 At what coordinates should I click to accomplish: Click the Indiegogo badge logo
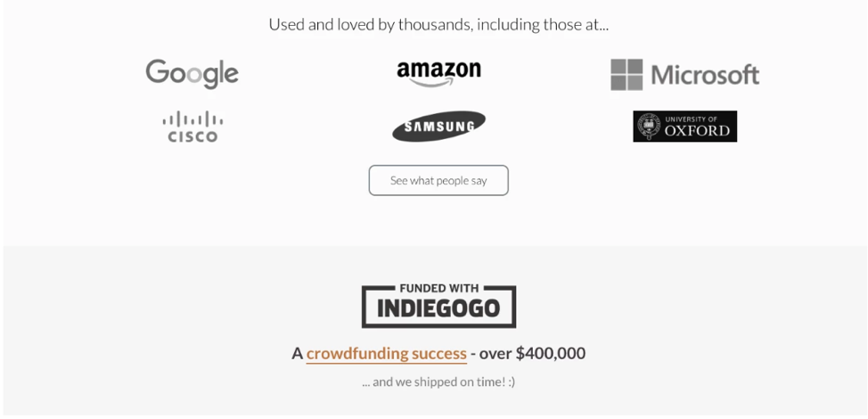pos(438,306)
